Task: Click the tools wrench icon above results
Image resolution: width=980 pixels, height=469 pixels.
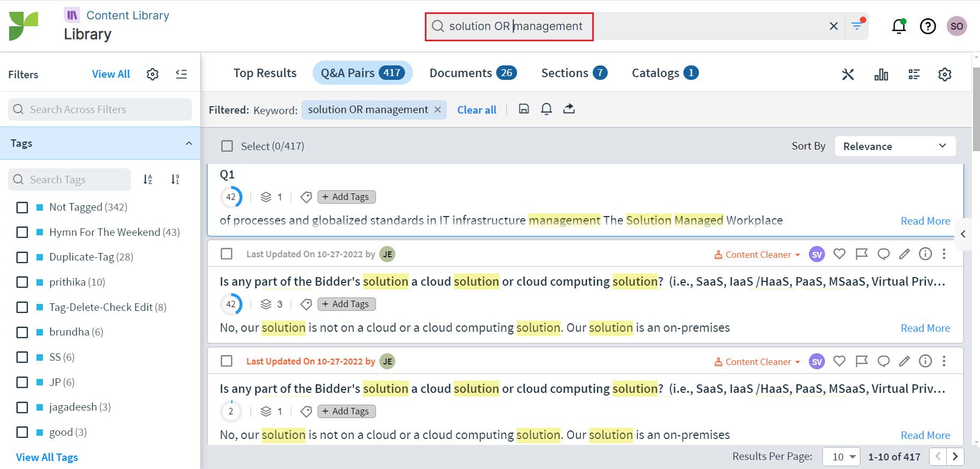Action: point(848,75)
